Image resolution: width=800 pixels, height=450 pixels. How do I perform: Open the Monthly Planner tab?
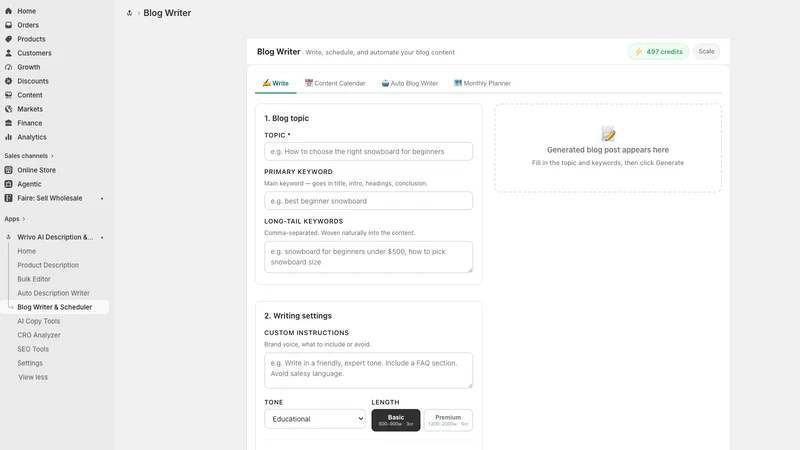[482, 83]
